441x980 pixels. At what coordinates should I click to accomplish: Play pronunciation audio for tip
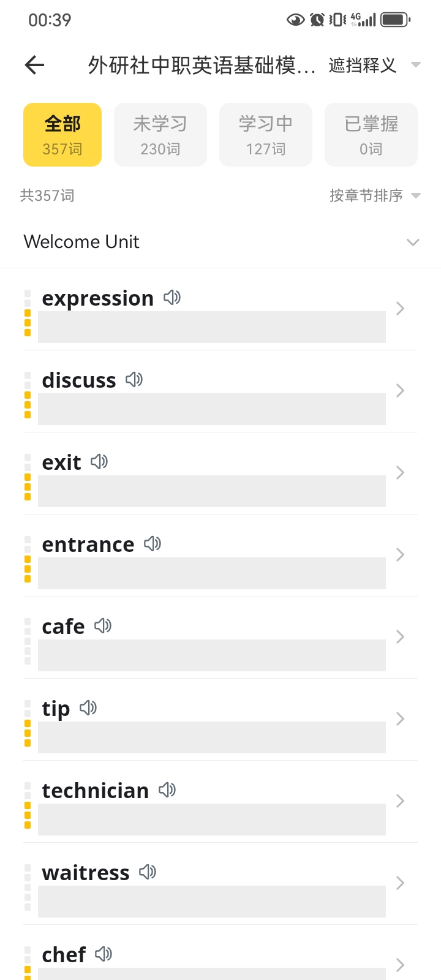pos(88,708)
